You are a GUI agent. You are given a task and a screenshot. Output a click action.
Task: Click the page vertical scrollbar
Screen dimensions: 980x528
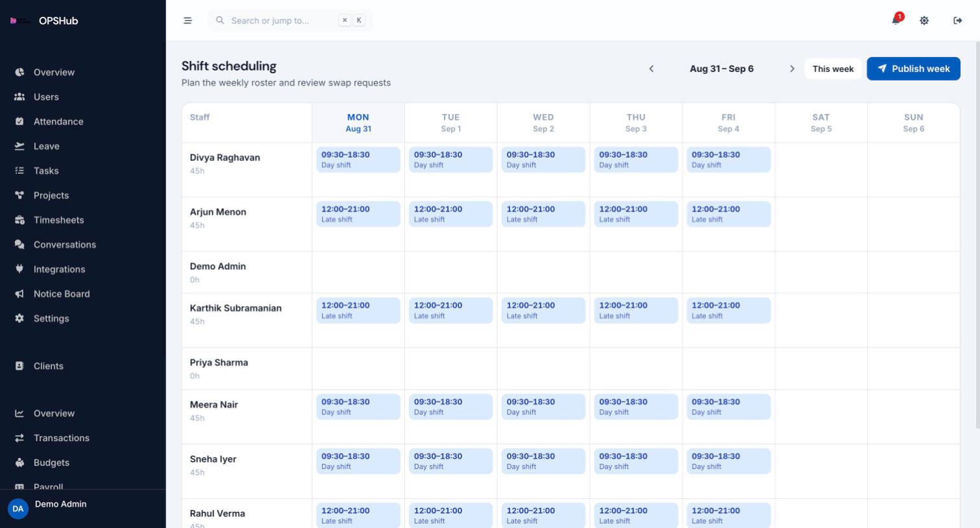coord(977,235)
